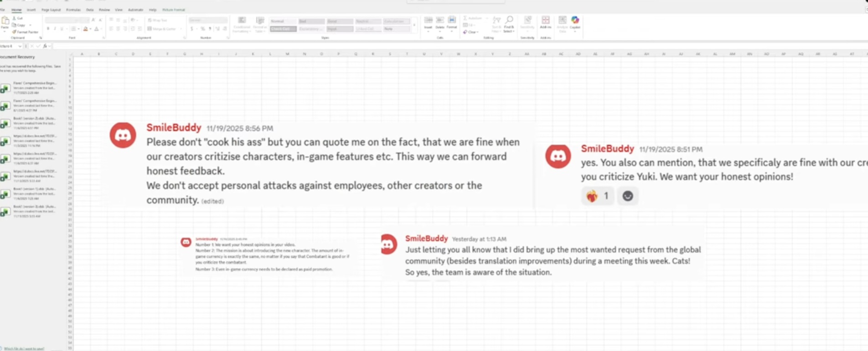The height and width of the screenshot is (351, 868).
Task: Apply the Note cell style
Action: click(396, 29)
